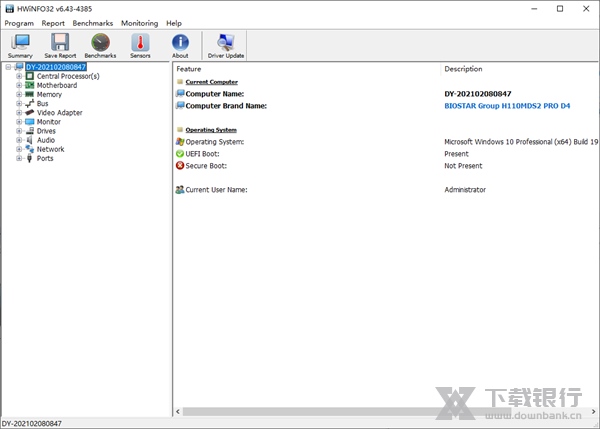Select the Network tree item
600x429 pixels.
click(50, 149)
